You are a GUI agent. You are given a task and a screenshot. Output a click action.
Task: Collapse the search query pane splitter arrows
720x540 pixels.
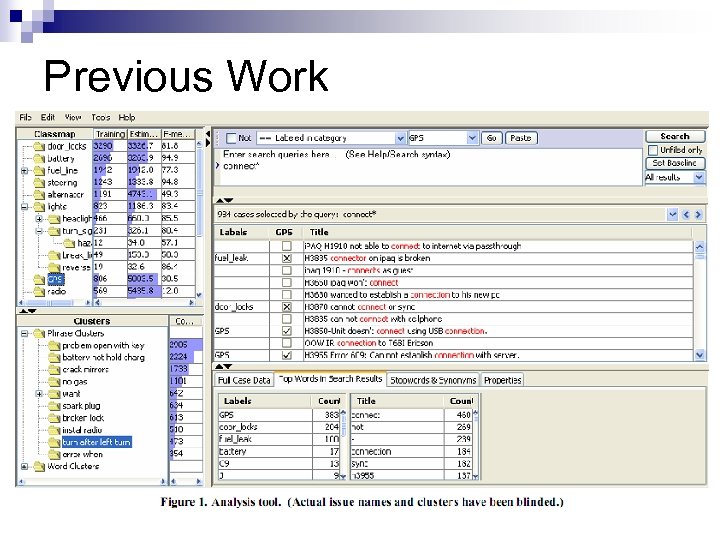tap(225, 200)
